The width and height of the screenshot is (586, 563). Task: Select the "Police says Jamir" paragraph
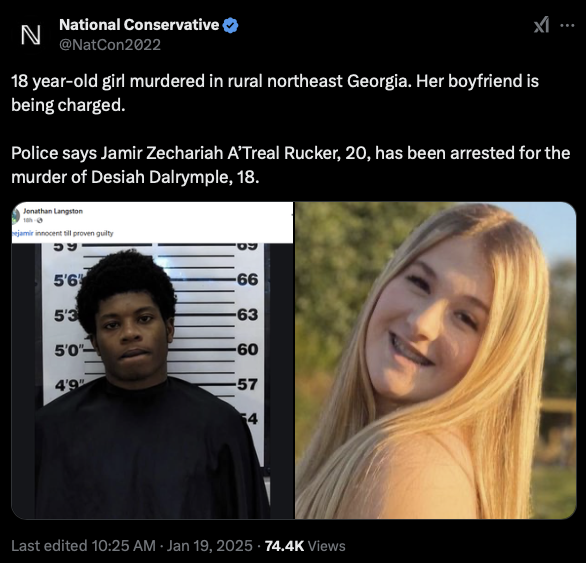pos(290,165)
